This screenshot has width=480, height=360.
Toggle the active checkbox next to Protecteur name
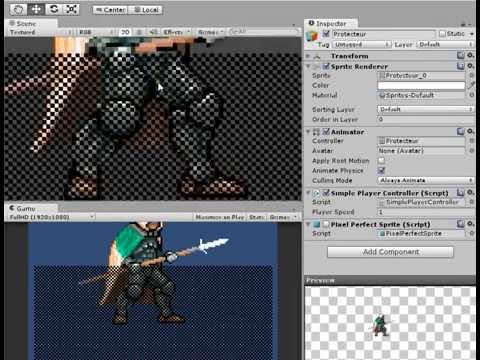[x=326, y=34]
